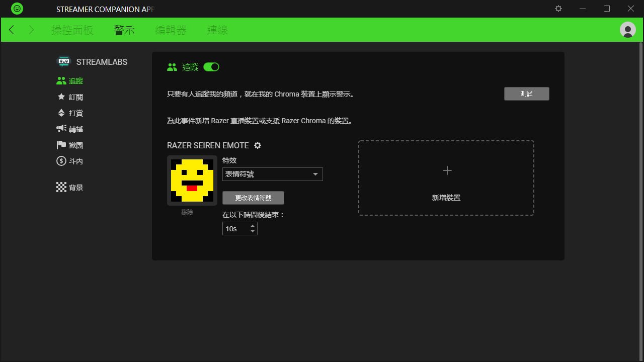Click the Razer smiley app logo
The height and width of the screenshot is (362, 644).
(17, 9)
